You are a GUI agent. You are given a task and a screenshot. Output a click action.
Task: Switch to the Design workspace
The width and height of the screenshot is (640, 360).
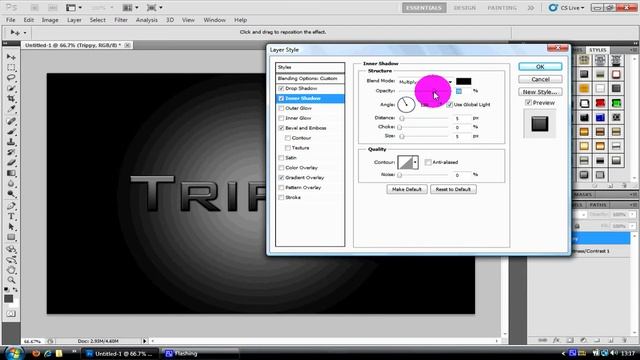click(x=464, y=8)
